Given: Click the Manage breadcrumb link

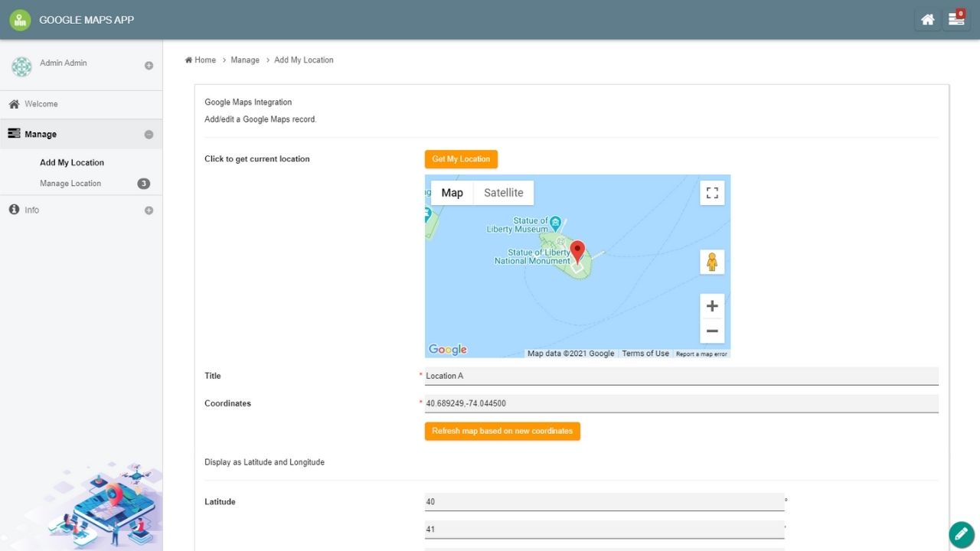Looking at the screenshot, I should pyautogui.click(x=245, y=60).
